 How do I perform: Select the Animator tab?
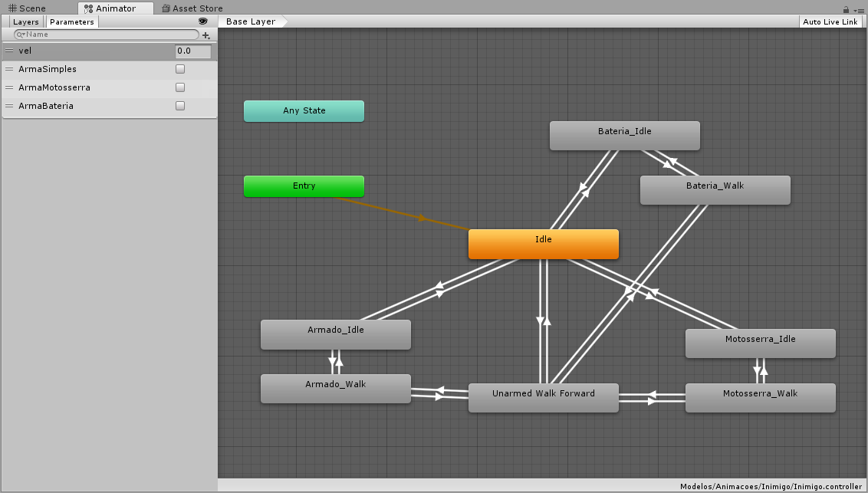pos(116,8)
